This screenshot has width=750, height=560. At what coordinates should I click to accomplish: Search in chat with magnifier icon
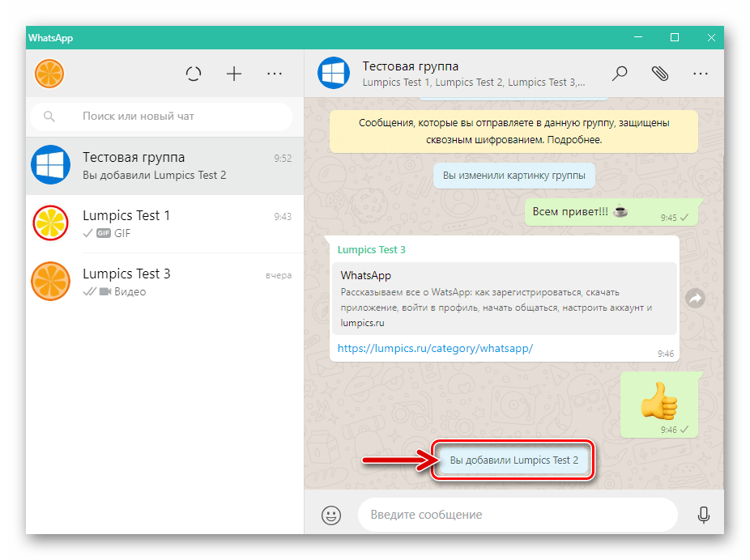(620, 74)
